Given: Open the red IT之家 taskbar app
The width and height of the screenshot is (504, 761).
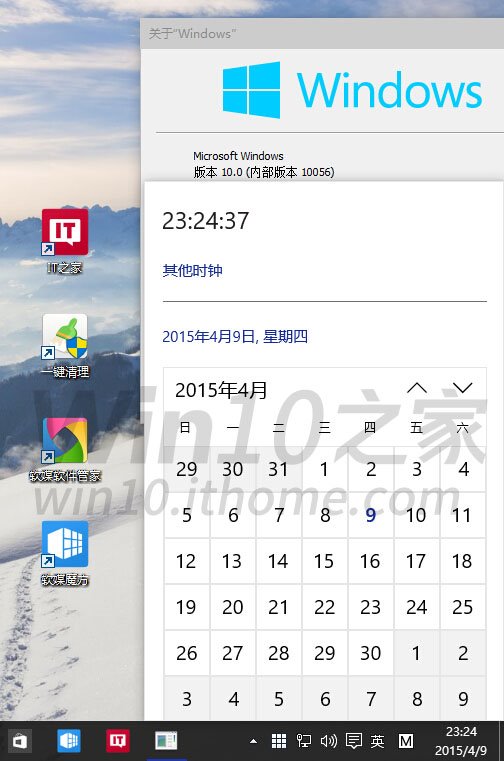Looking at the screenshot, I should click(118, 741).
